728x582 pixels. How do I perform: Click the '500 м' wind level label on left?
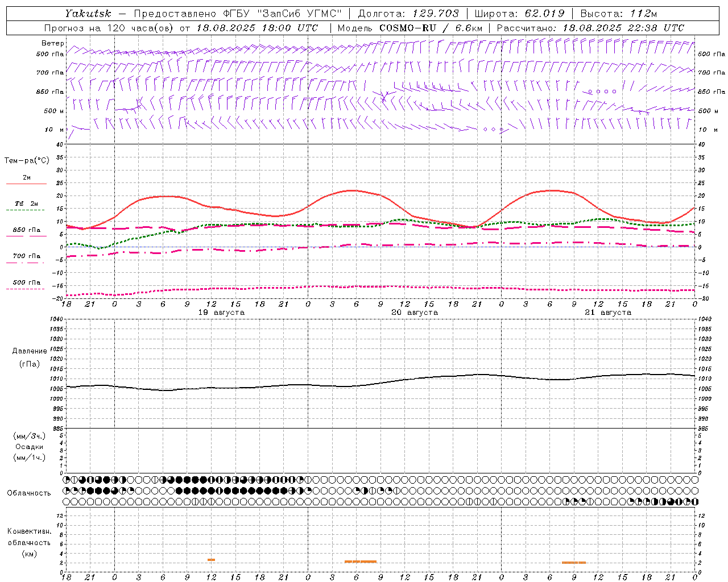tap(54, 111)
